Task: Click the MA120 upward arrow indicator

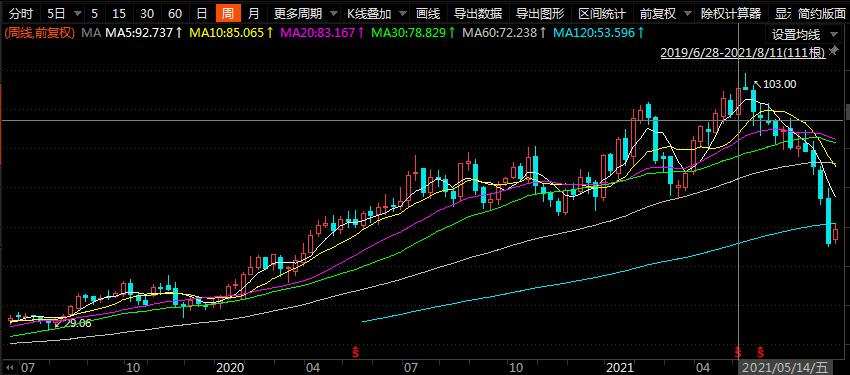Action: click(x=640, y=34)
